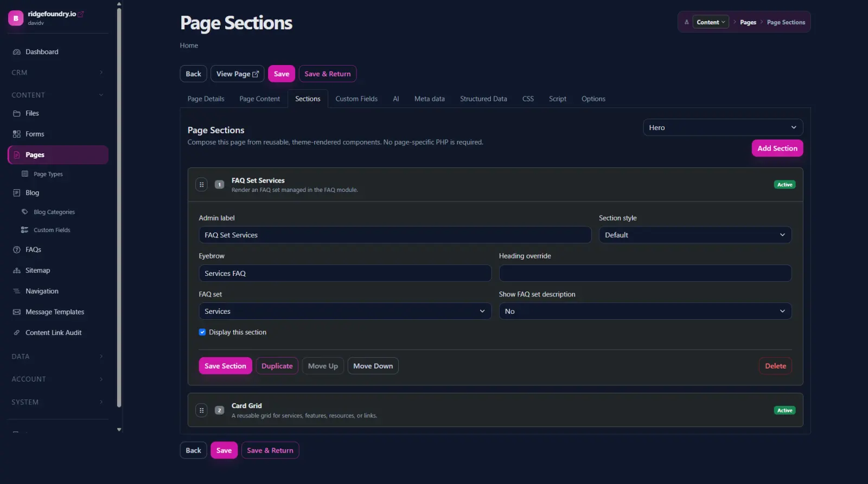Screen dimensions: 868x484
Task: Click the Move Up button
Action: [323, 366]
